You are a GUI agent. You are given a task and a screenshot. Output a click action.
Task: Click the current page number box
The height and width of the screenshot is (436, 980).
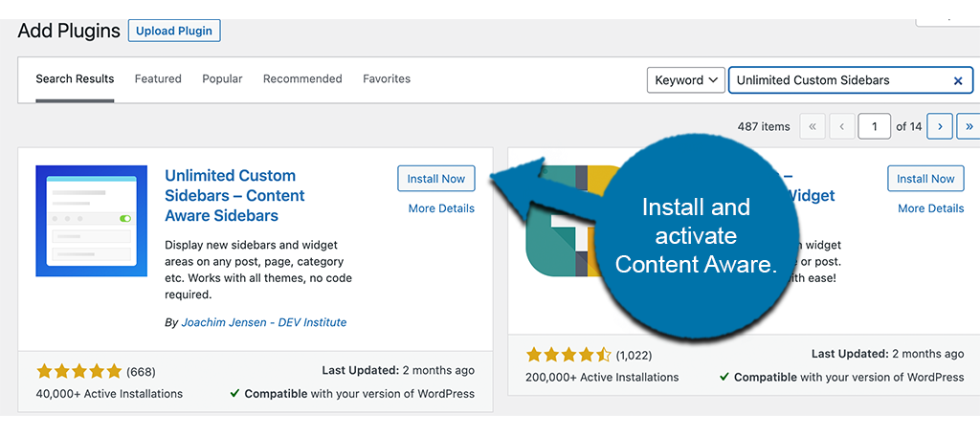click(875, 127)
